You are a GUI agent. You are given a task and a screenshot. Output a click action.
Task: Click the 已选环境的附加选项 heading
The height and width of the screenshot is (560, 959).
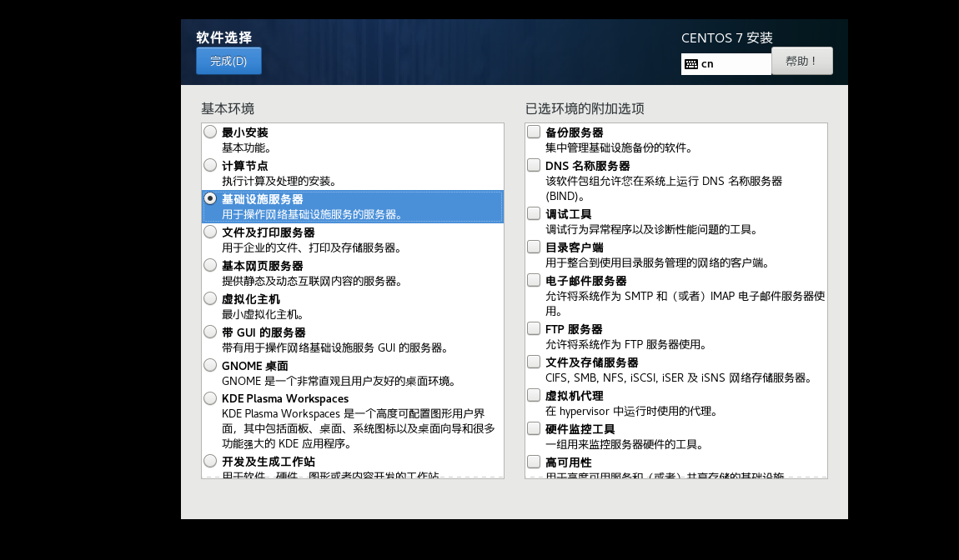[x=585, y=109]
